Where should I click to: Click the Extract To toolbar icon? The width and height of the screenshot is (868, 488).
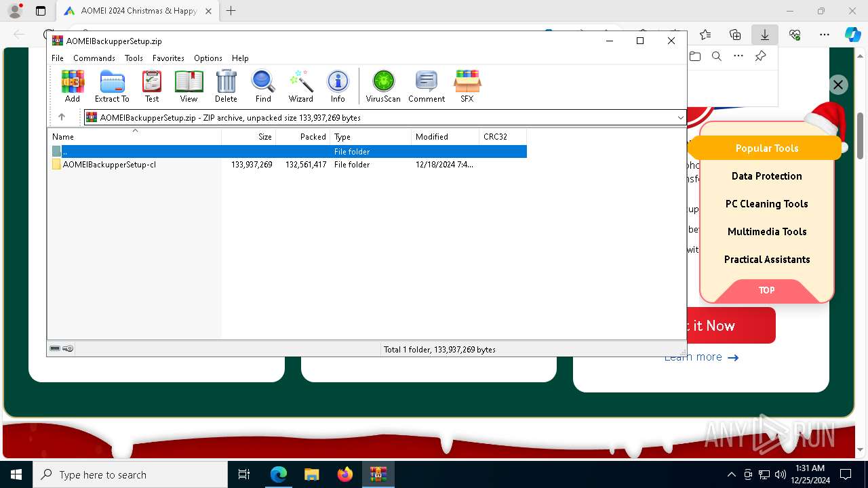point(112,86)
